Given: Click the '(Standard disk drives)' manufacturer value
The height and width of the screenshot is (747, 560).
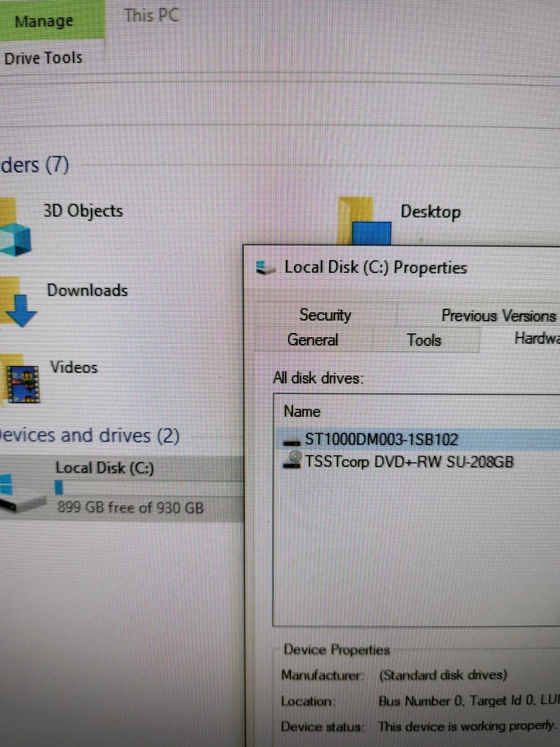Looking at the screenshot, I should [x=443, y=675].
